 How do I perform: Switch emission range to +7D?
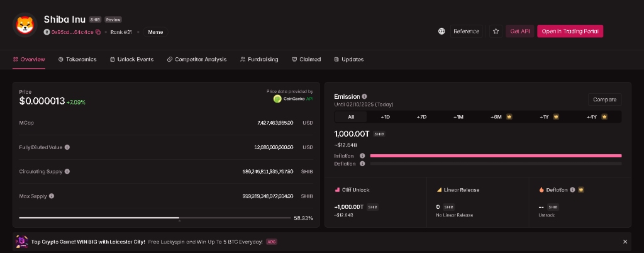421,117
